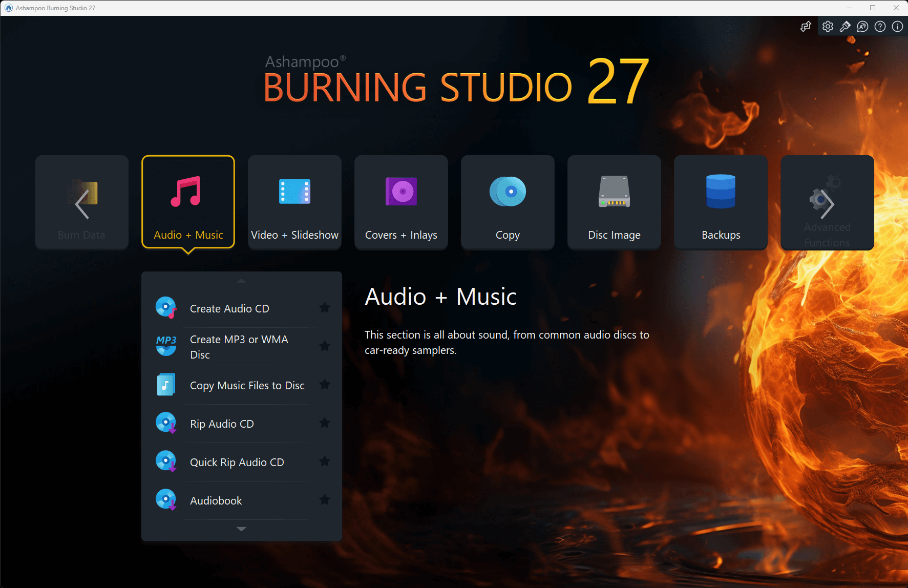Open the Covers + Inlays section
908x588 pixels.
401,202
